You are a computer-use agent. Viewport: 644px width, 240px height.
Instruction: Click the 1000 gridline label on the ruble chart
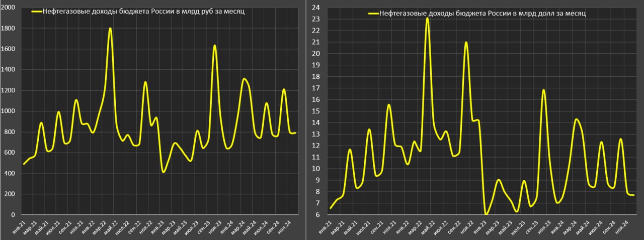tap(9, 111)
